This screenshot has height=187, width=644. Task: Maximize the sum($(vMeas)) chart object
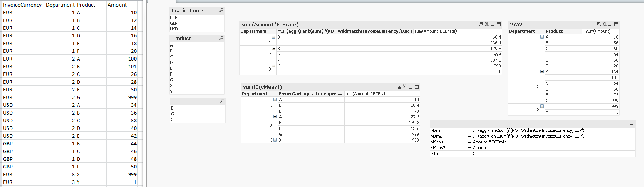coord(416,87)
